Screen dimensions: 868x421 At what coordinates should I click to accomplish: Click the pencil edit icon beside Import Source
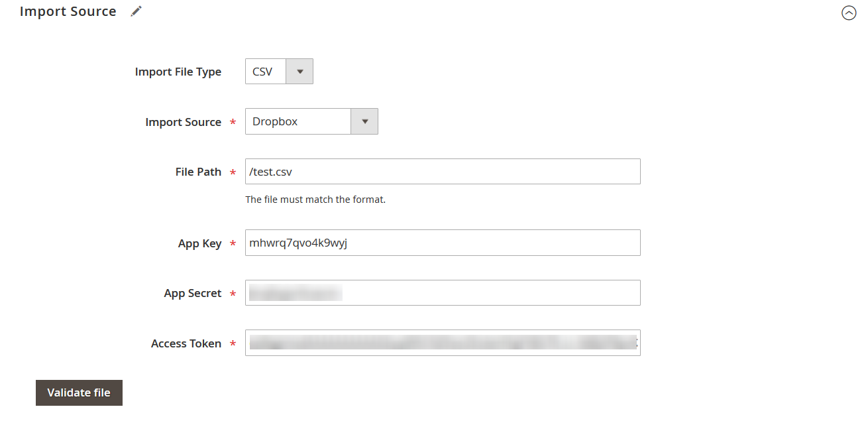[x=136, y=11]
